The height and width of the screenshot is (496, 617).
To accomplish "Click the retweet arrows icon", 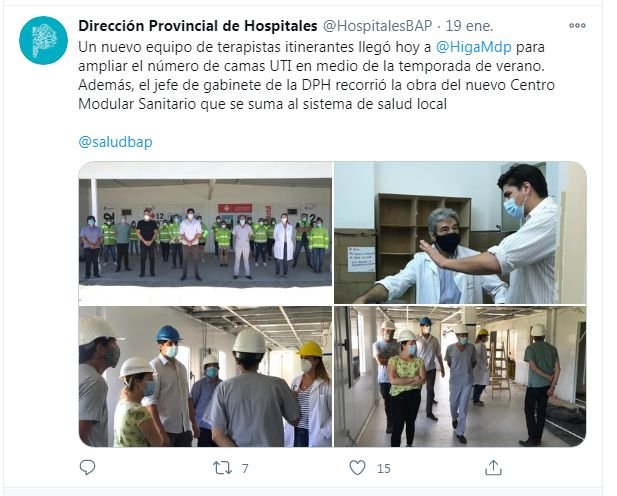I will [x=222, y=468].
